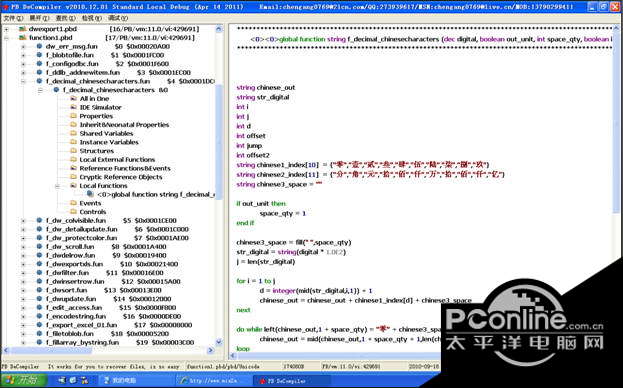Click the f_dw_scroll.fun function icon
Image resolution: width=623 pixels, height=388 pixels.
pos(39,247)
